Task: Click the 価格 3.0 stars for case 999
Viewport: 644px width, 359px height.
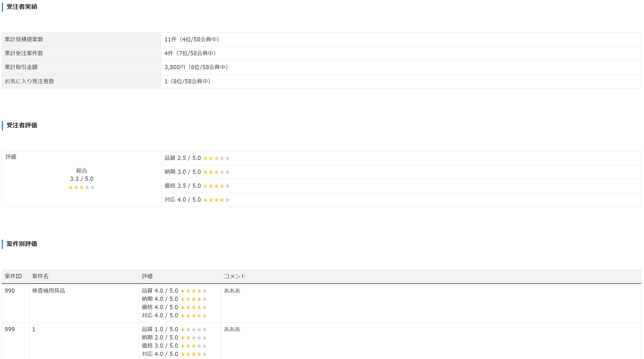Action: pos(194,346)
